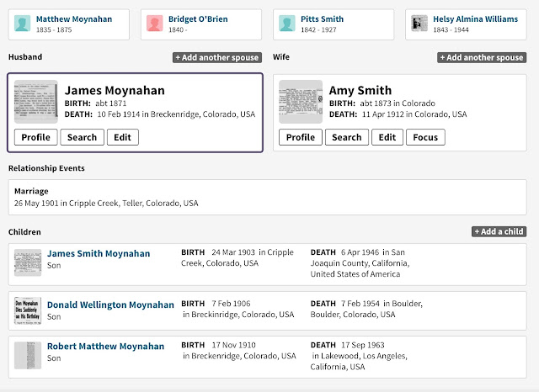Viewport: 539px width, 392px height.
Task: Open James Smith Moynahan's thumbnail image
Action: [x=28, y=263]
